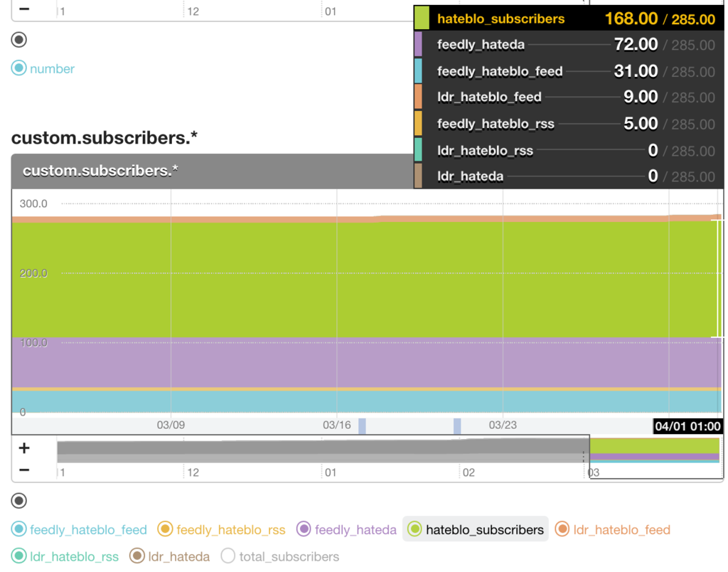
Task: Click the 72.00 value for feedly_hateda
Action: tap(636, 45)
